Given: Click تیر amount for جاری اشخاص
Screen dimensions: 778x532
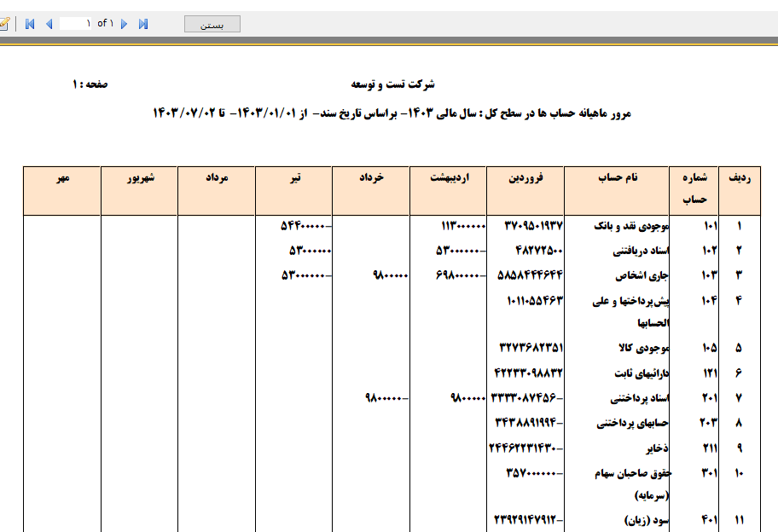Looking at the screenshot, I should pyautogui.click(x=306, y=275).
